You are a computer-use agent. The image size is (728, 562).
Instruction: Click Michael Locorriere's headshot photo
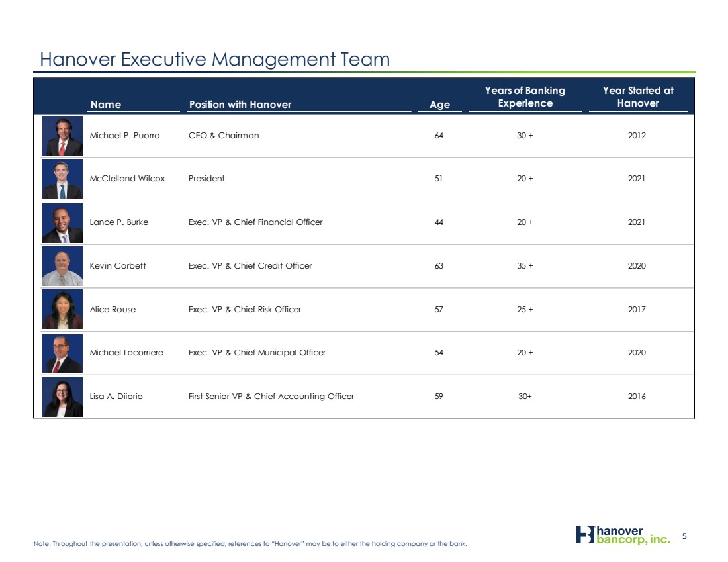point(62,353)
